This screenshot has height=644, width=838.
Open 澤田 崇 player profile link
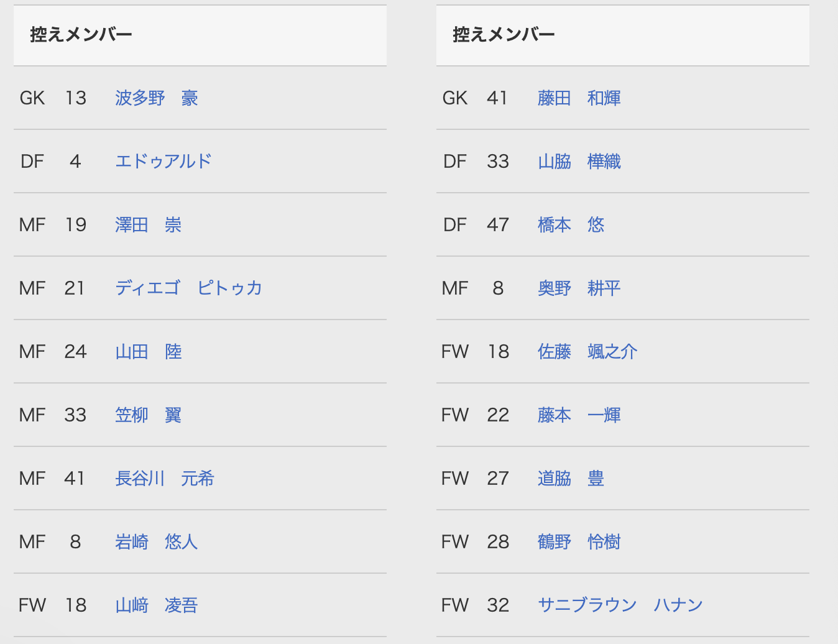click(x=148, y=225)
